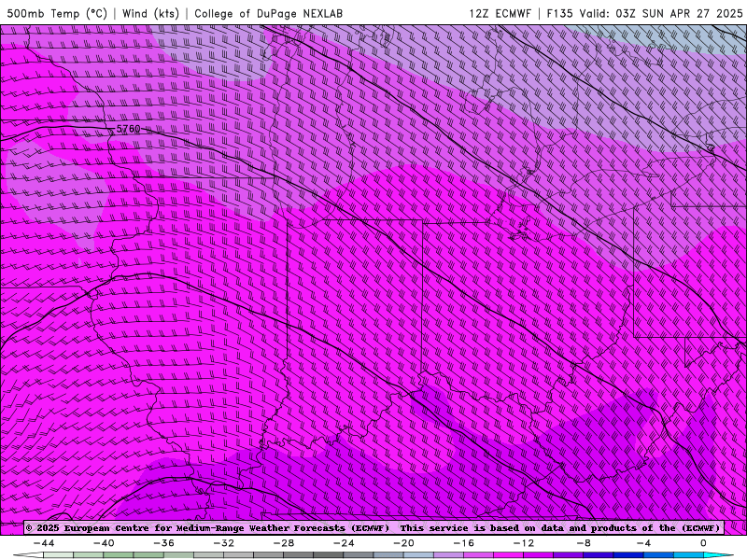
Task: Click the 'Wind (kts)' title text
Action: [x=150, y=13]
